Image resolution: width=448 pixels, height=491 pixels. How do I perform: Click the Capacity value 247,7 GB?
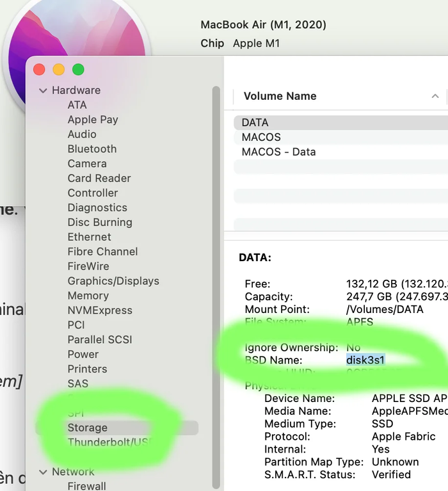pyautogui.click(x=397, y=296)
